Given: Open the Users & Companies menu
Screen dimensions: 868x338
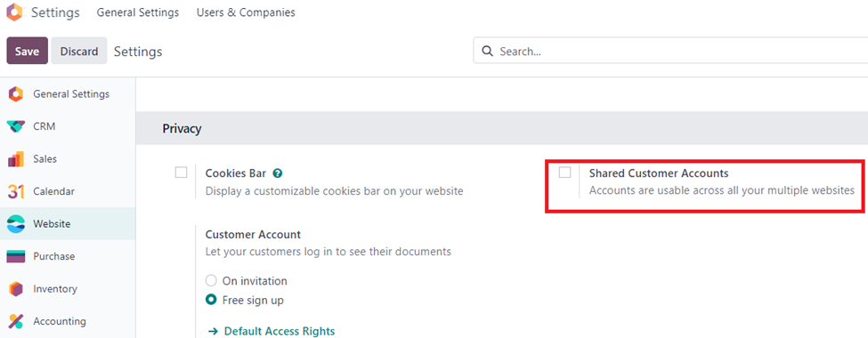Looking at the screenshot, I should [x=246, y=12].
